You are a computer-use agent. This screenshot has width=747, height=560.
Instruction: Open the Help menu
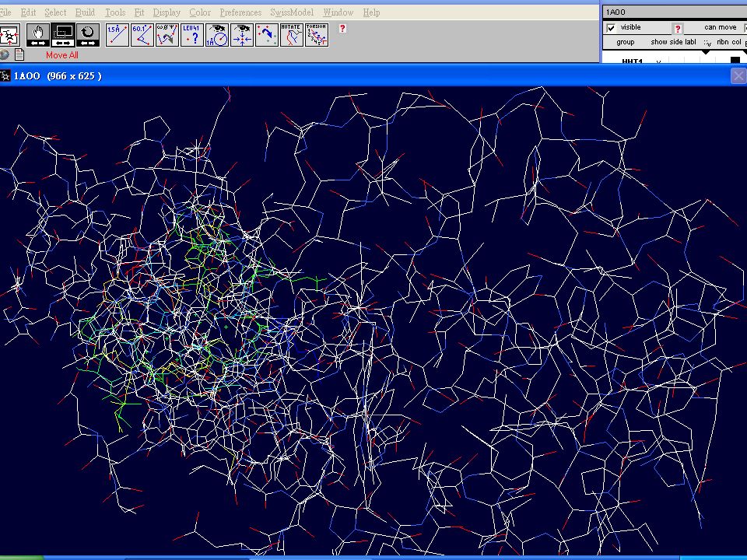coord(371,12)
